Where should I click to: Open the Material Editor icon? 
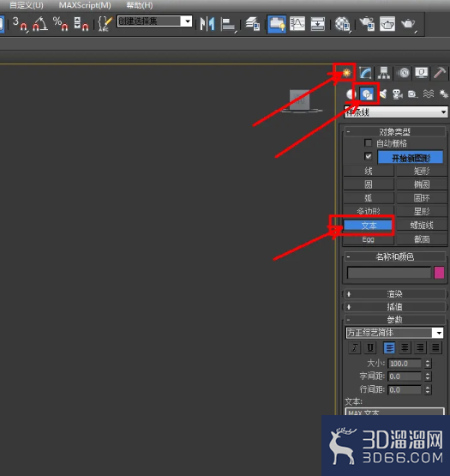coord(342,24)
